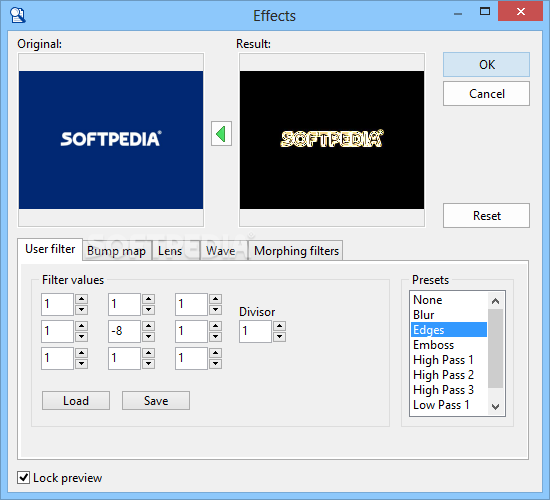The height and width of the screenshot is (500, 550).
Task: Select the User filter tab
Action: (50, 249)
